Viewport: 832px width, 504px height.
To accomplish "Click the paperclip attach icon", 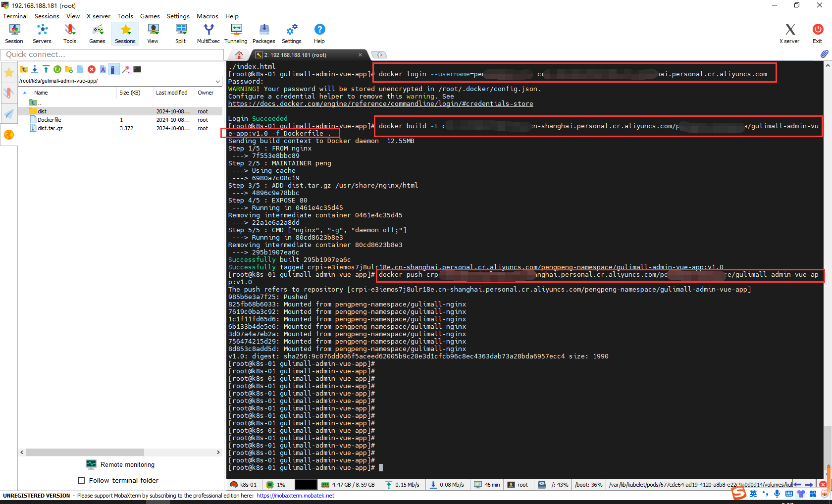I will point(824,54).
